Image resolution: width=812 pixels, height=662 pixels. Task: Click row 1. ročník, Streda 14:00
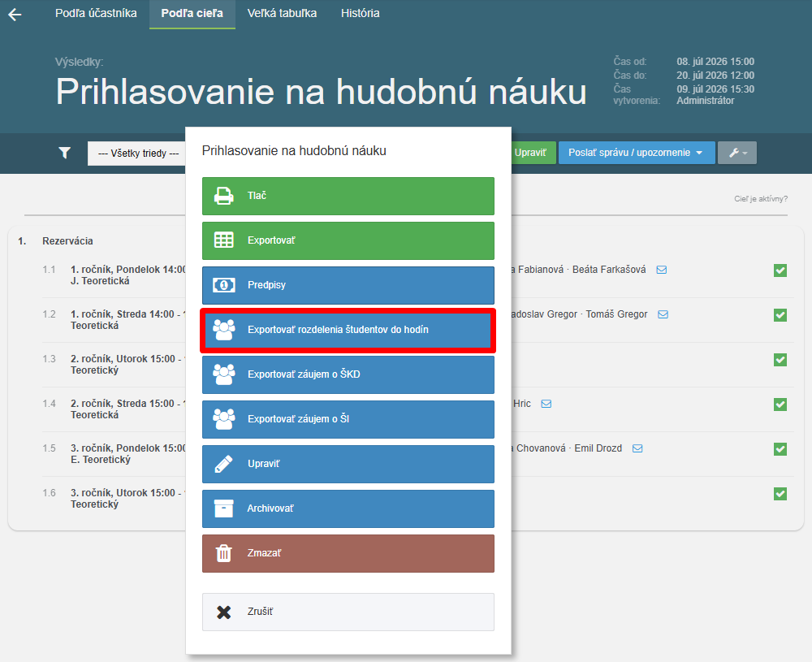[x=128, y=319]
